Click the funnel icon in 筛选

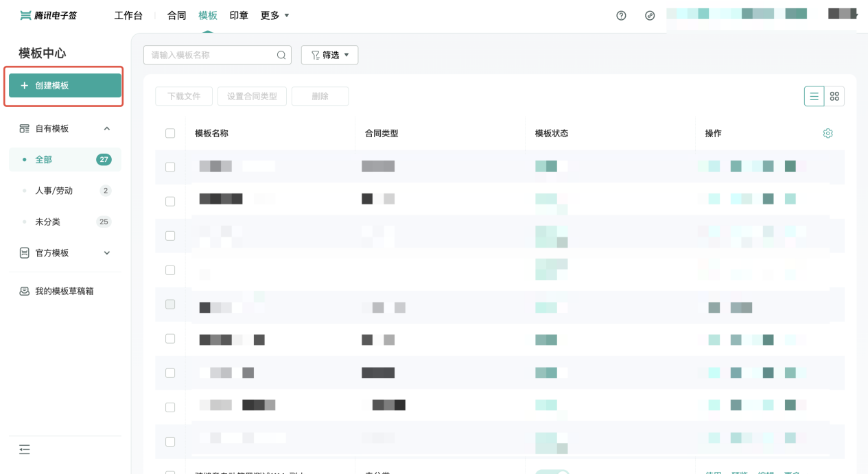[x=316, y=55]
